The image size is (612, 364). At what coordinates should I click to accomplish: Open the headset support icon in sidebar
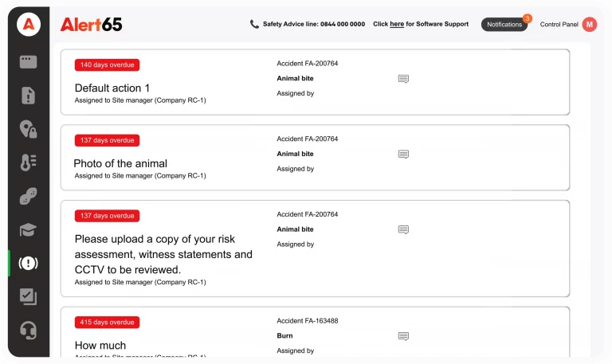point(29,330)
